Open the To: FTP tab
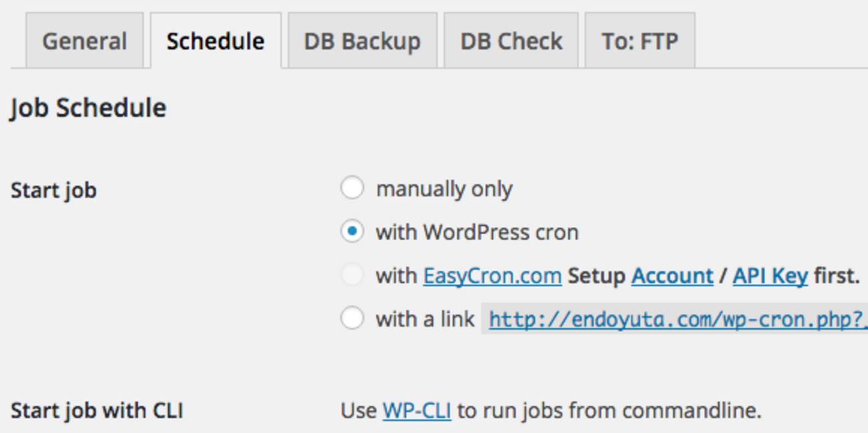Viewport: 868px width, 433px height. 640,41
